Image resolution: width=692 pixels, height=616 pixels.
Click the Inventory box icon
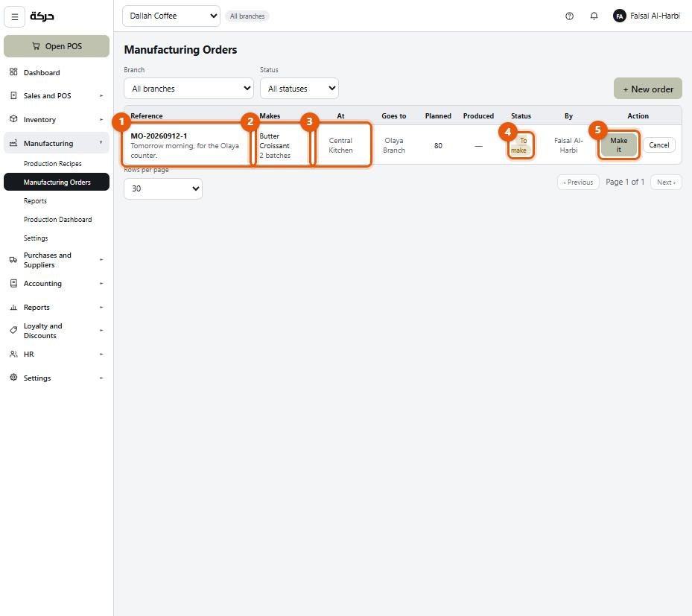pos(13,119)
